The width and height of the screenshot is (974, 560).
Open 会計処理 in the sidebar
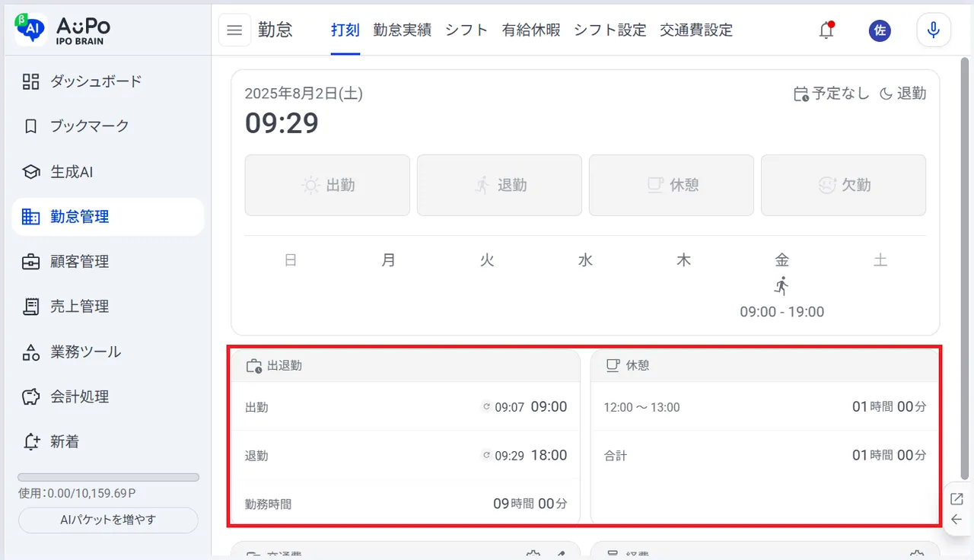pos(108,396)
